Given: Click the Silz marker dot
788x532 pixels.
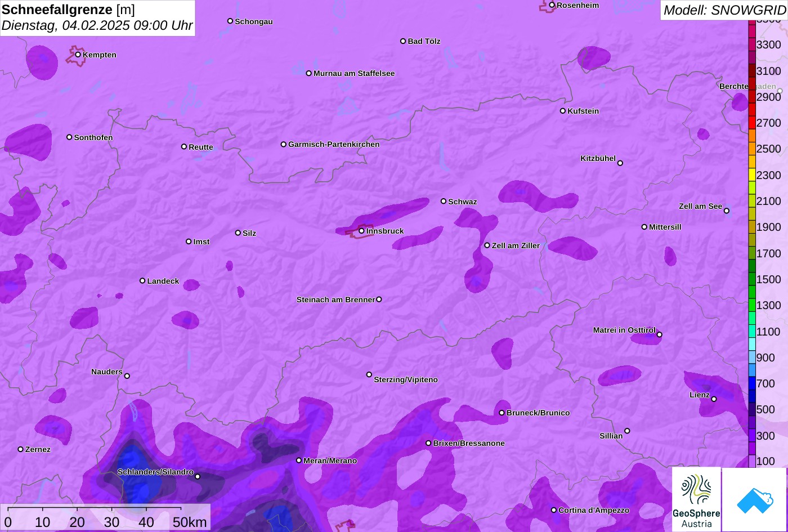Looking at the screenshot, I should 238,233.
